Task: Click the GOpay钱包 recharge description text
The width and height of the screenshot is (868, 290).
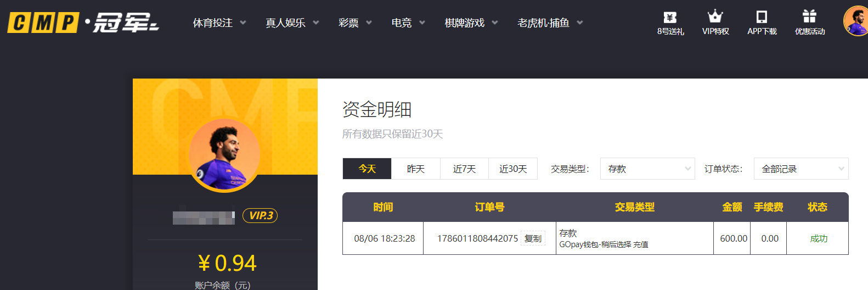Action: pyautogui.click(x=604, y=244)
